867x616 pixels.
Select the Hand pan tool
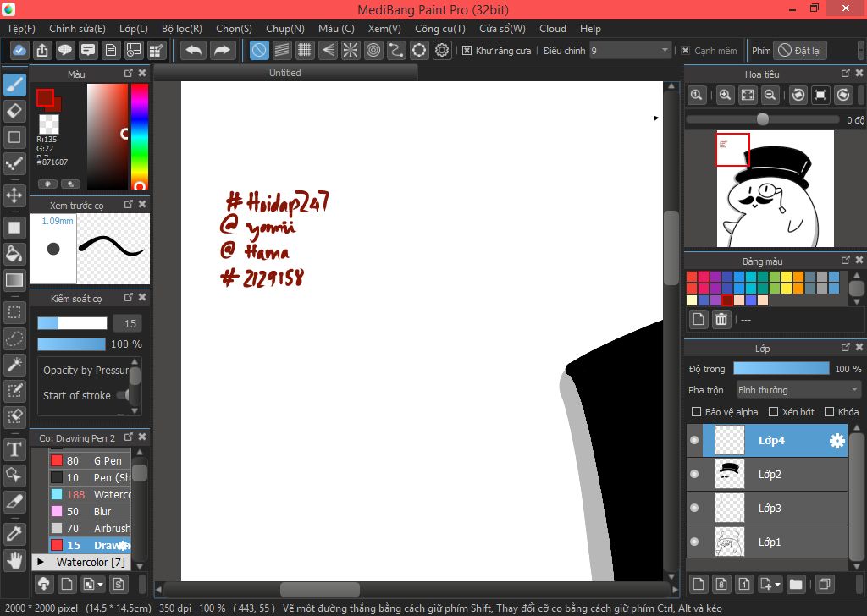(14, 559)
